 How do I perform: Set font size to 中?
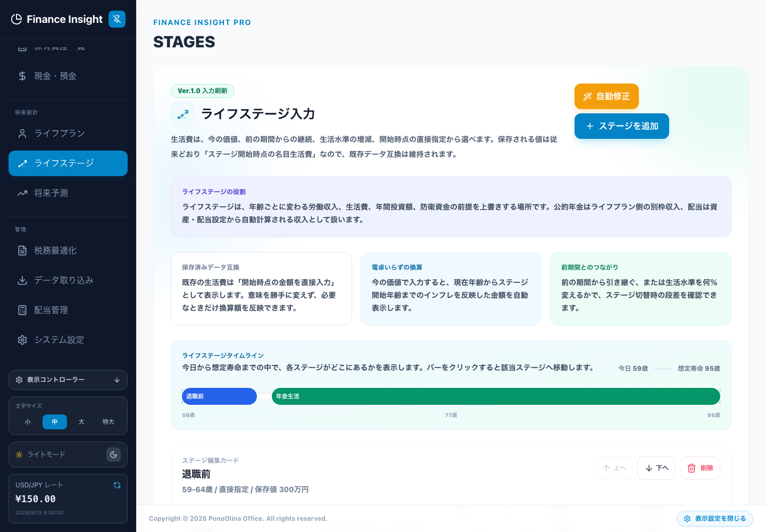[55, 422]
